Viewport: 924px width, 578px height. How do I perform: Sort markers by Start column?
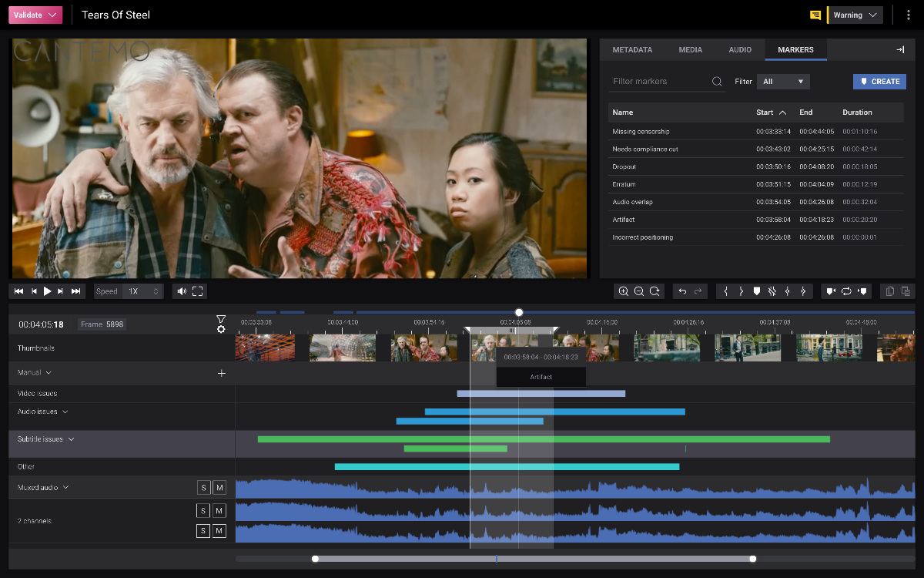click(772, 113)
